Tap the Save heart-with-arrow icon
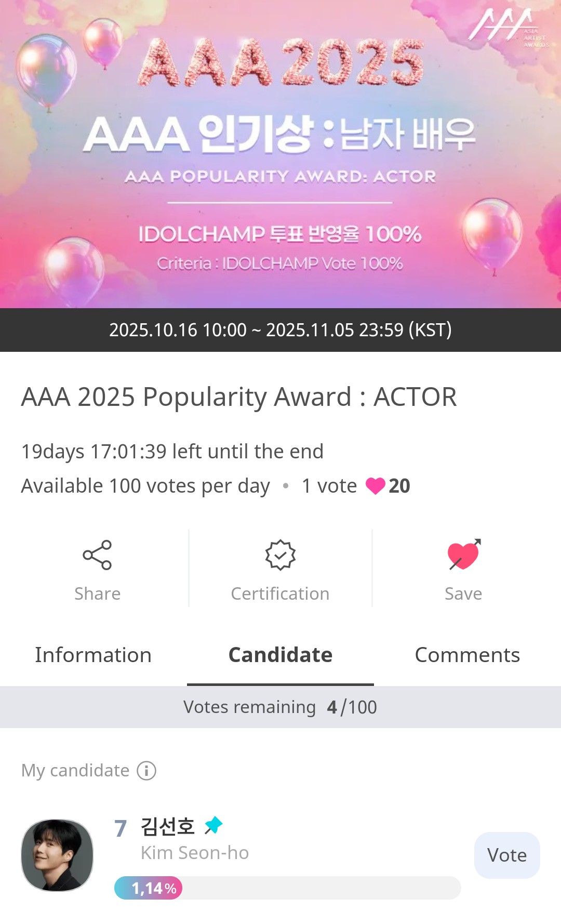Image resolution: width=561 pixels, height=924 pixels. 463,555
